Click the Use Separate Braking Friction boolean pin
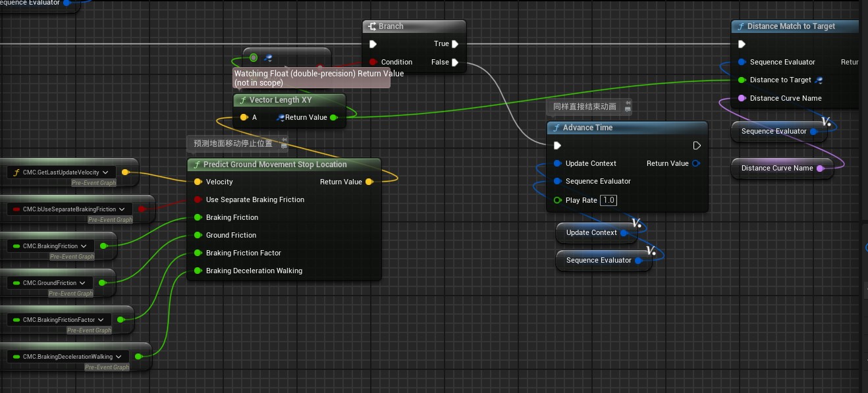868x393 pixels. coord(198,199)
